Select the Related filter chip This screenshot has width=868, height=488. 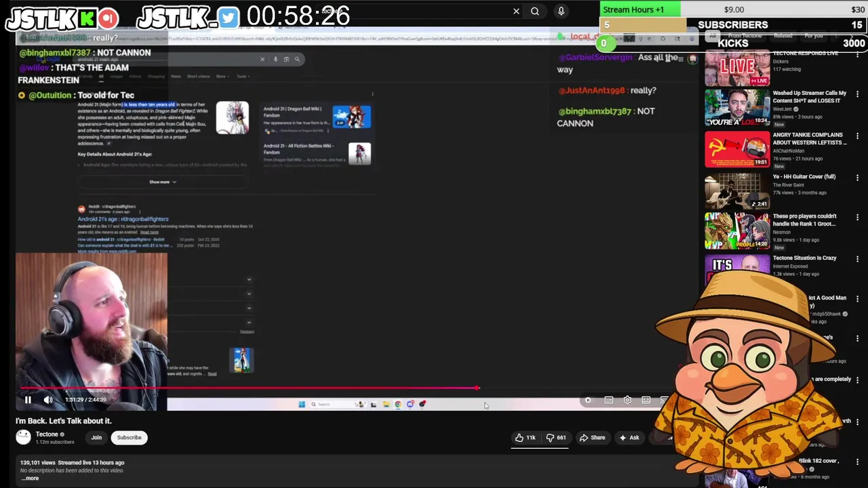pyautogui.click(x=783, y=36)
